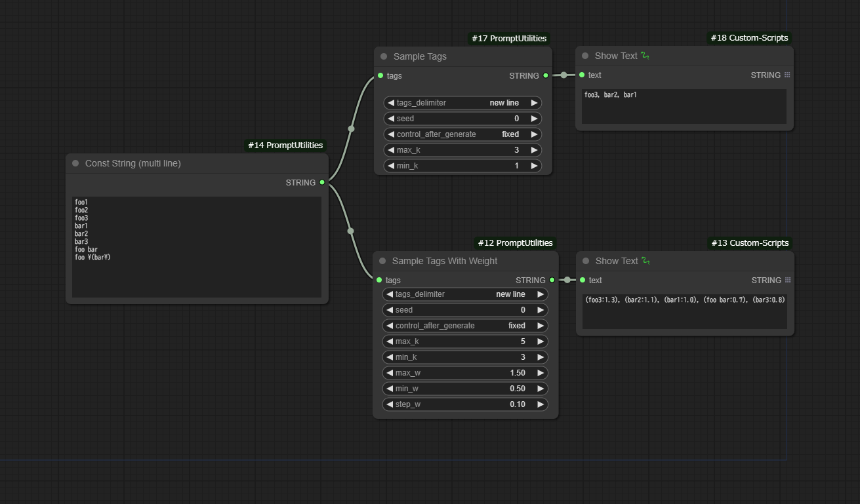Decrease min_k on Sample Tags With Weight
Image resolution: width=860 pixels, height=504 pixels.
(x=390, y=357)
